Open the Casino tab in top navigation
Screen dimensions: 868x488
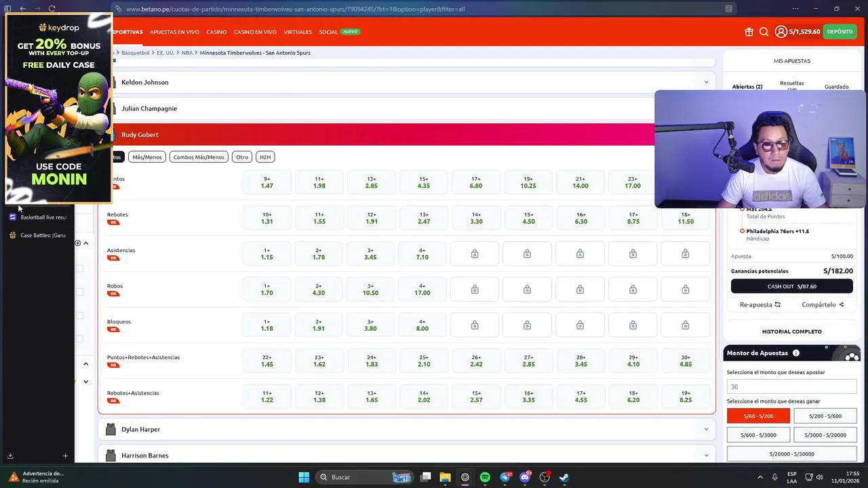[x=216, y=32]
